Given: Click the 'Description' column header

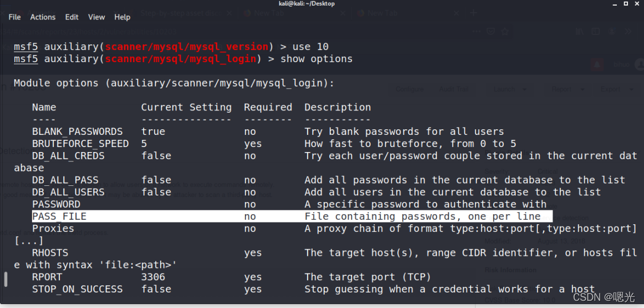Looking at the screenshot, I should coord(338,107).
